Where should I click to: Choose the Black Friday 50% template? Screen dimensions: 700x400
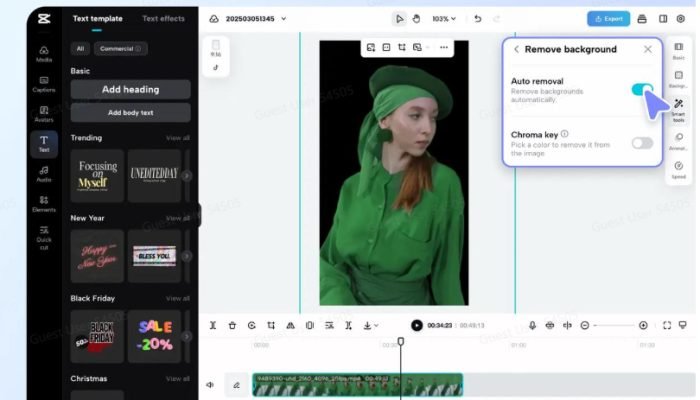click(97, 336)
